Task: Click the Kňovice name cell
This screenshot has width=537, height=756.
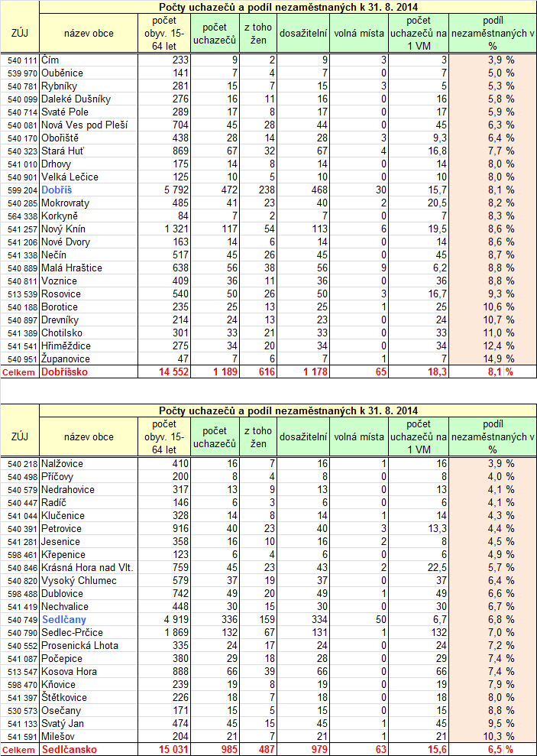Action: (89, 685)
